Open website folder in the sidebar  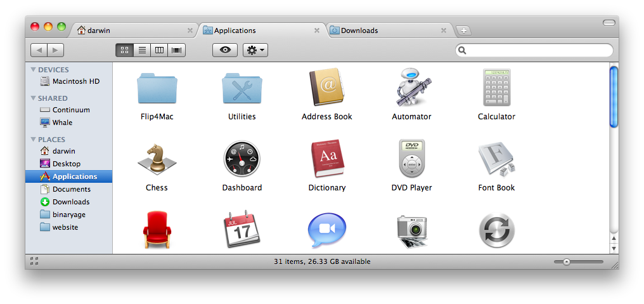pos(68,227)
